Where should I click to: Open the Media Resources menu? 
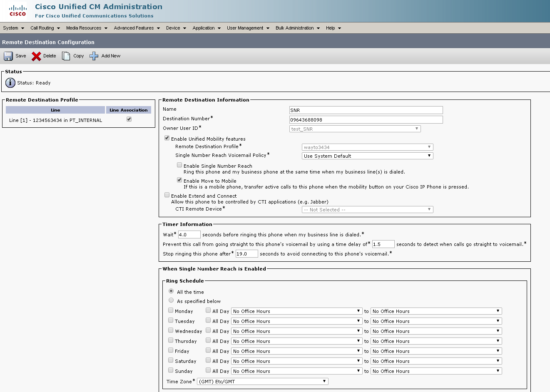[87, 28]
